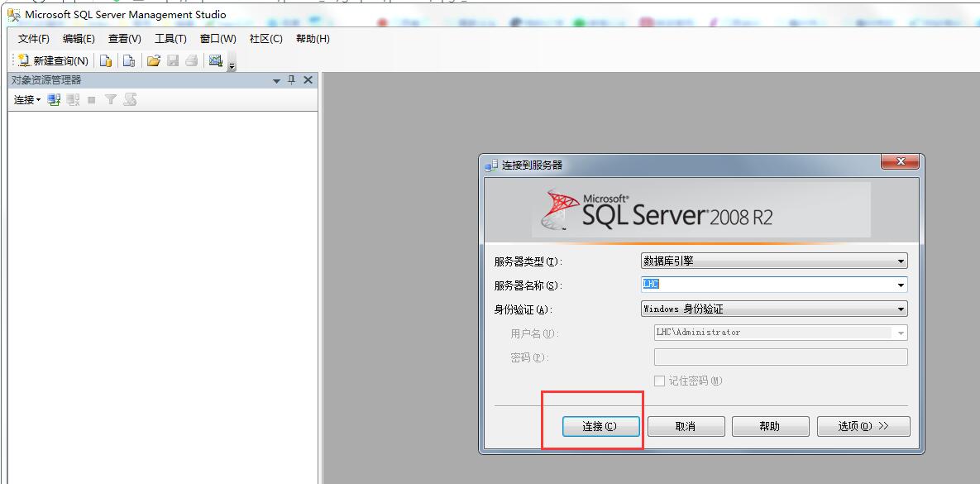Click the Disconnect icon in Object Explorer
Image resolution: width=980 pixels, height=484 pixels.
pos(73,100)
